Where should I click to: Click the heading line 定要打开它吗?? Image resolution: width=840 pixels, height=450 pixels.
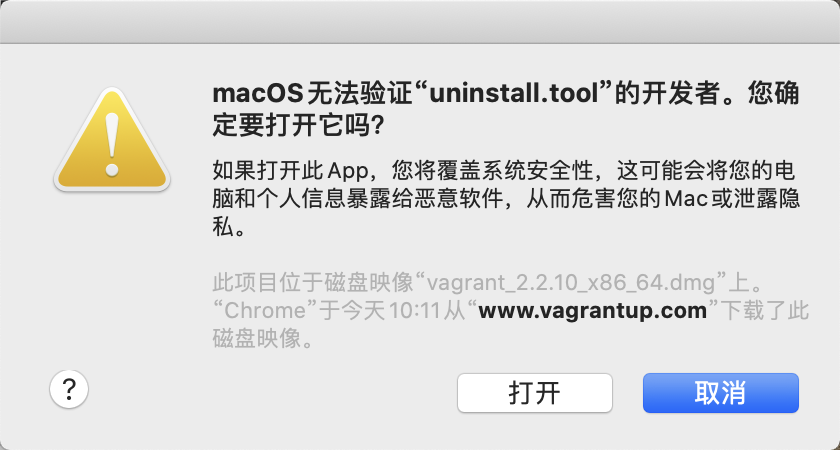(x=298, y=126)
